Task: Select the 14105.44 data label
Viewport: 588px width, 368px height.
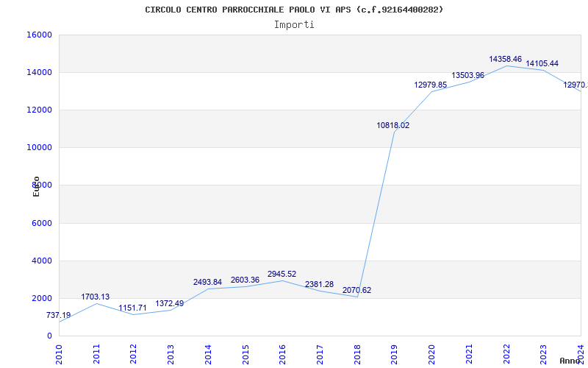Action: (x=542, y=64)
